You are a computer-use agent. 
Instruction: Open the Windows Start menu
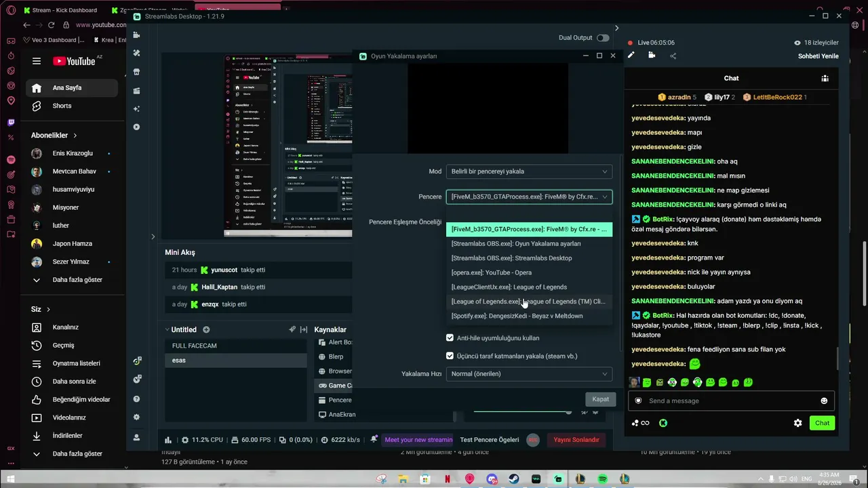(11, 480)
